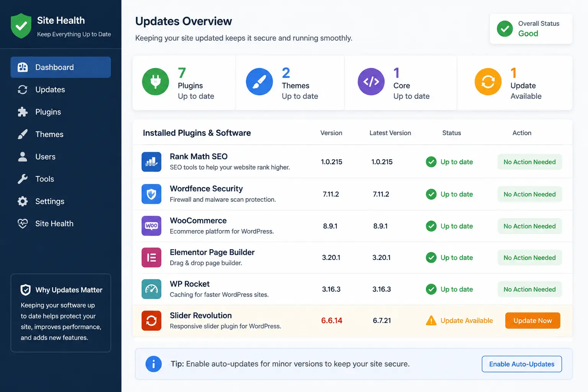The width and height of the screenshot is (588, 392).
Task: Click the blue brush Themes card icon
Action: [x=259, y=82]
